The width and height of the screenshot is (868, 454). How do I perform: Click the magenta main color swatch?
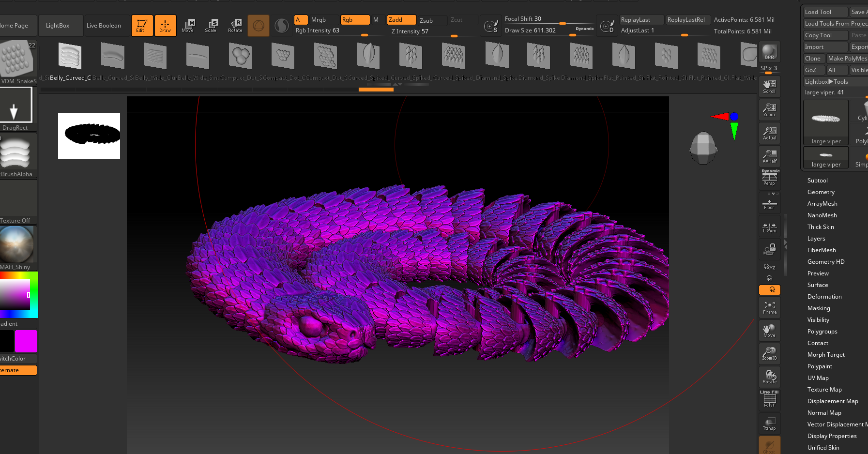pyautogui.click(x=26, y=341)
